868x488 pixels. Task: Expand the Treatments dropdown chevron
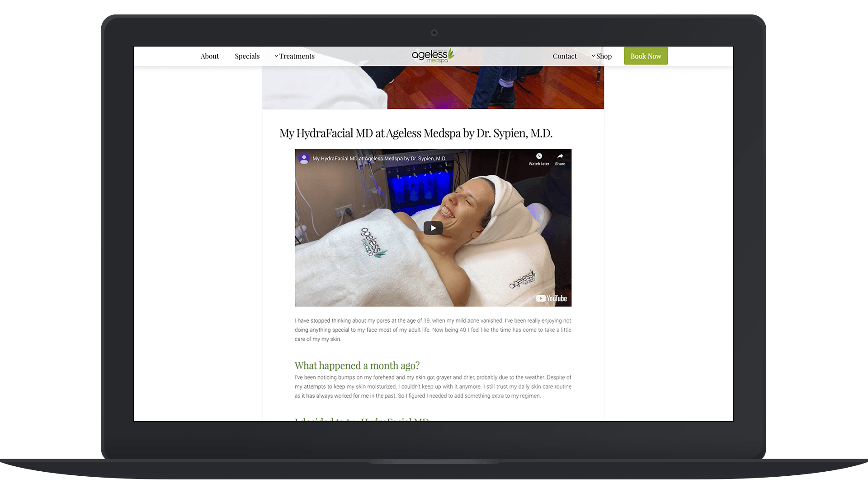tap(276, 56)
